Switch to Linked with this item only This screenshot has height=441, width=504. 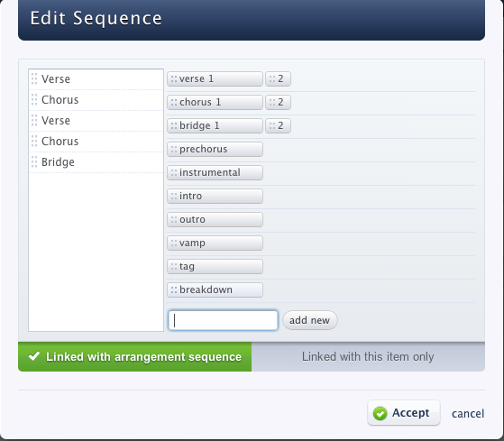coord(368,357)
